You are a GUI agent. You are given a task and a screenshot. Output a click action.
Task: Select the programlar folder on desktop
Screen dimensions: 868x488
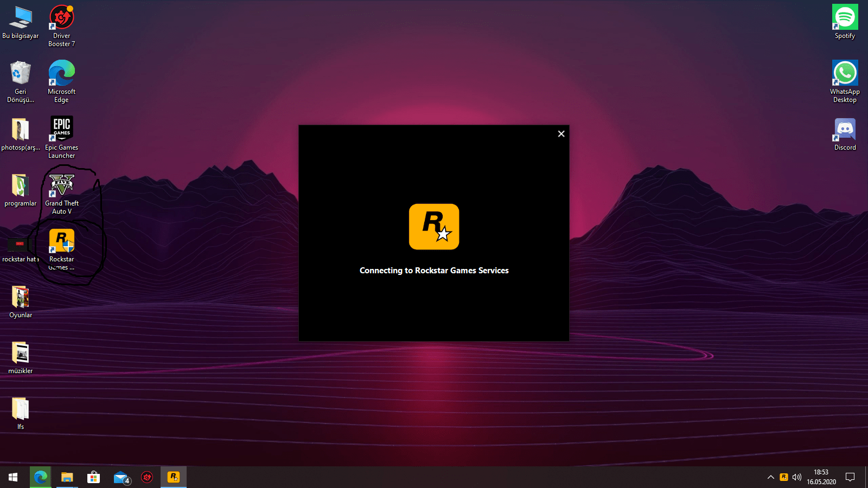(21, 190)
